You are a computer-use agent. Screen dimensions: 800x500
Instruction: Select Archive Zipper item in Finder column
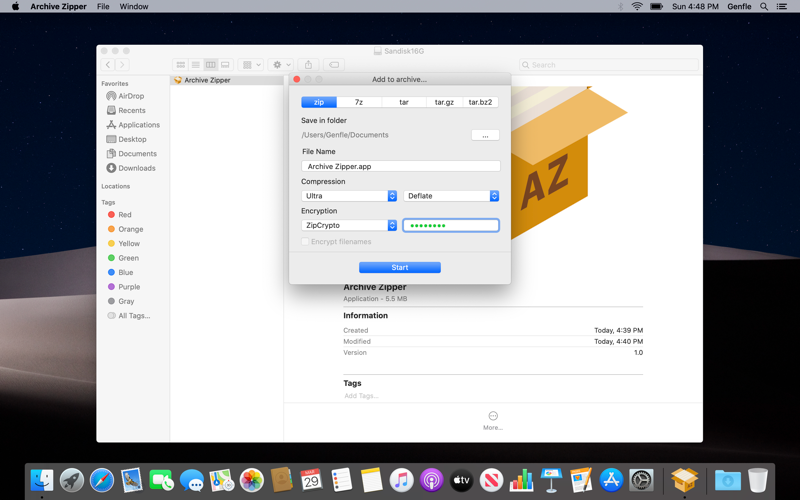click(x=227, y=80)
